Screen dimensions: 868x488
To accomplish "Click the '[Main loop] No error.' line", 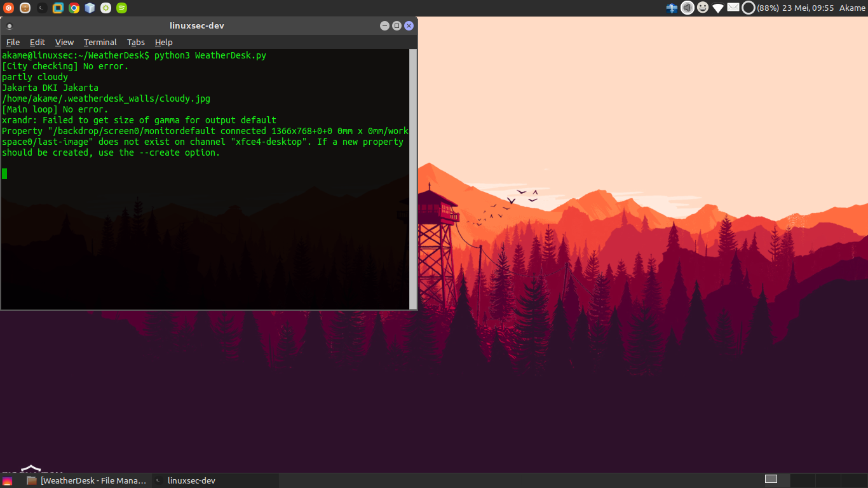I will point(55,109).
